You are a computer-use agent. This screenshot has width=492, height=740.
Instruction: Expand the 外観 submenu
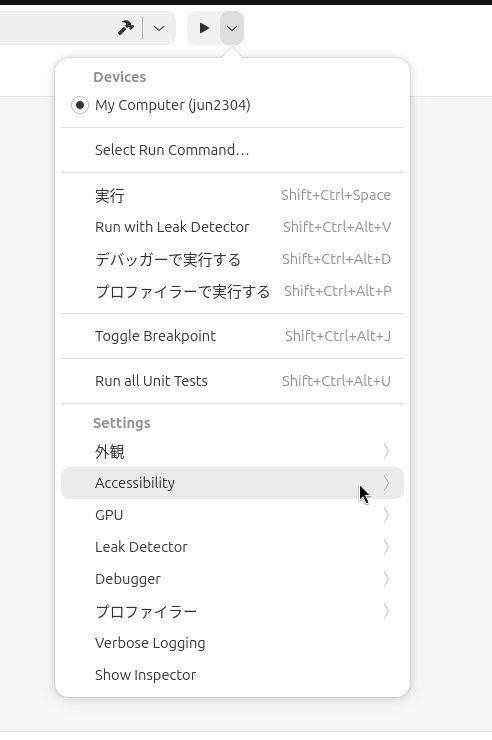coord(232,451)
